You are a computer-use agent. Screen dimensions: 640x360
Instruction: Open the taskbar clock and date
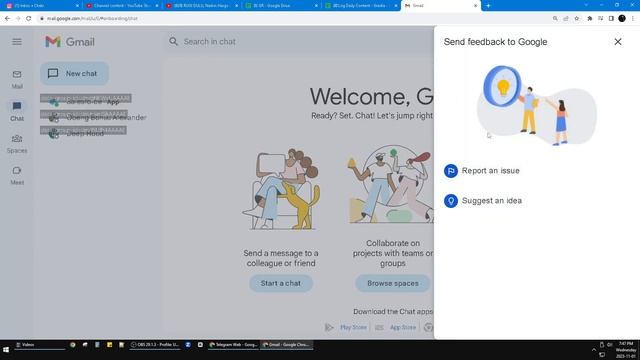point(625,350)
